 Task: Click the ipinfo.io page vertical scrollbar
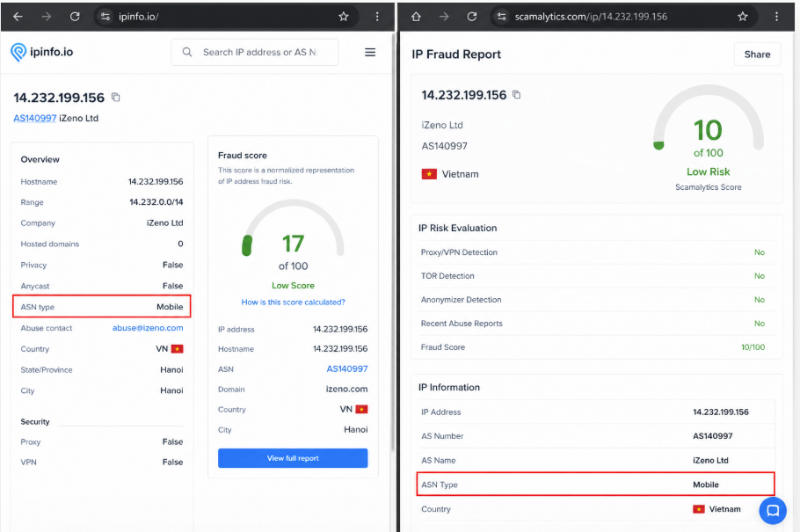[x=392, y=243]
